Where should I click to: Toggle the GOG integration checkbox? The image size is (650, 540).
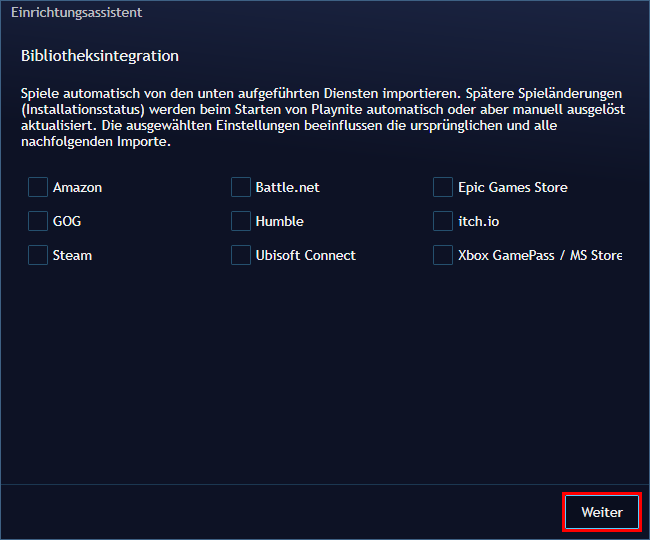coord(38,221)
